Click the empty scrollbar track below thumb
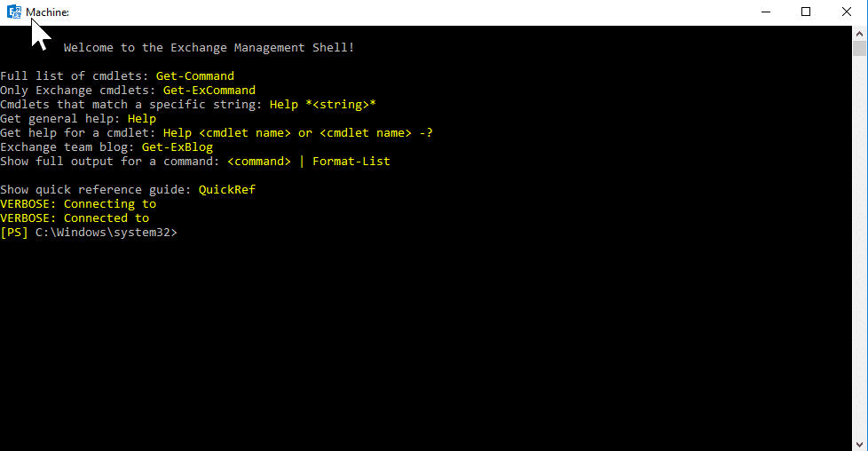This screenshot has width=868, height=451. point(859,247)
